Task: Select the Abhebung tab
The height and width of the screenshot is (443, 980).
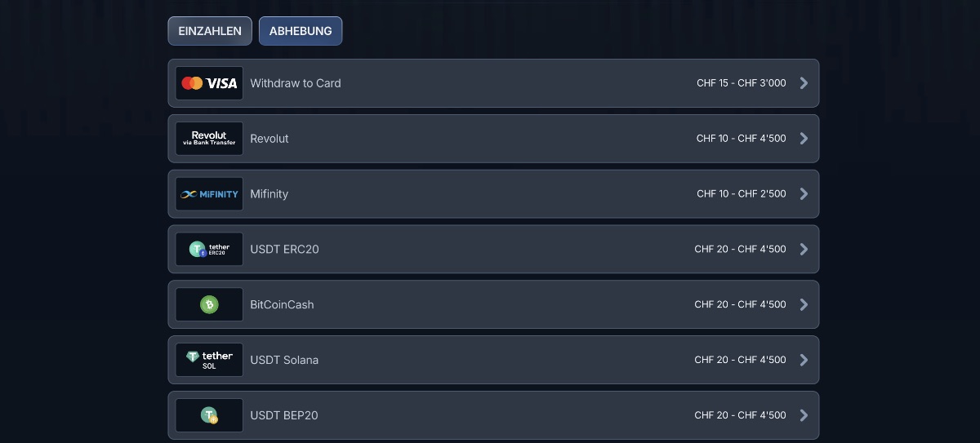Action: point(301,31)
